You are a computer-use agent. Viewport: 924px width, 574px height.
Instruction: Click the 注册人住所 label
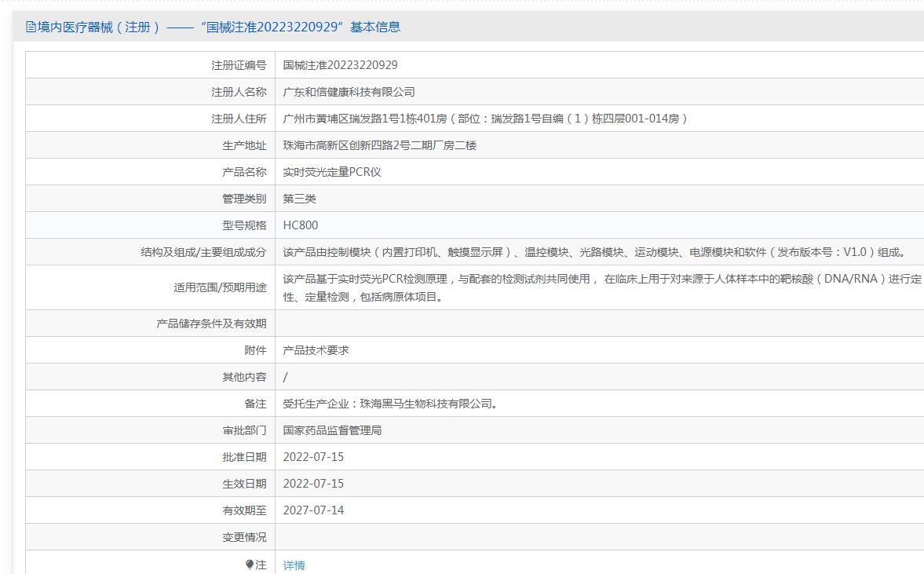[x=239, y=119]
